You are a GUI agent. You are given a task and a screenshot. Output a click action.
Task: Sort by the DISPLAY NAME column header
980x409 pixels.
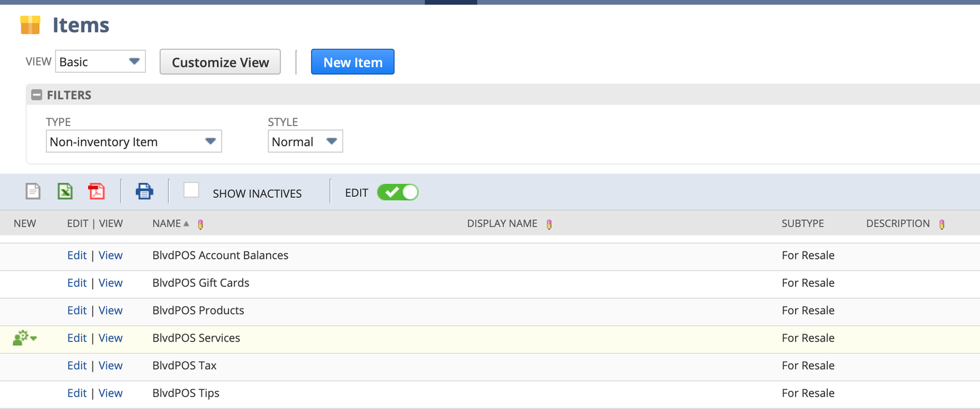502,224
